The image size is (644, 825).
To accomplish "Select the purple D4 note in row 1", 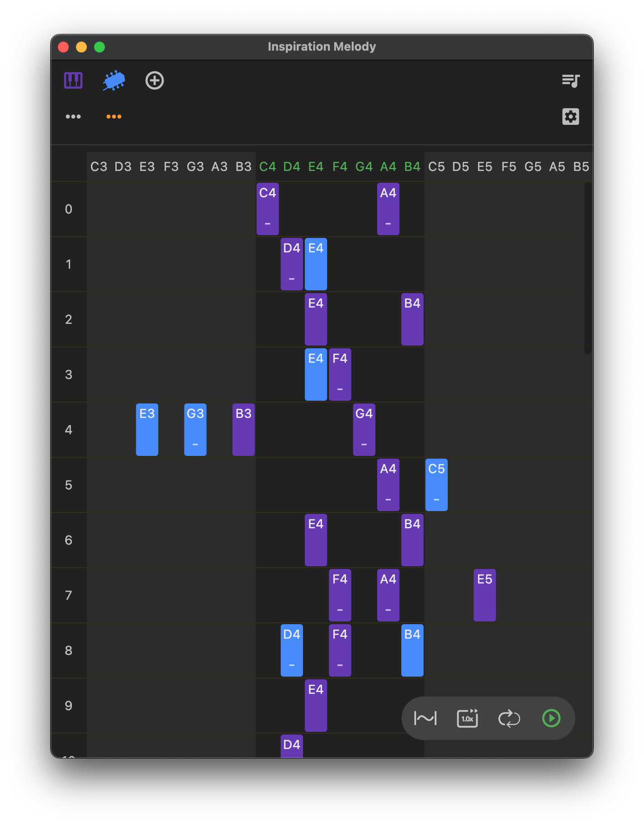I will click(292, 264).
